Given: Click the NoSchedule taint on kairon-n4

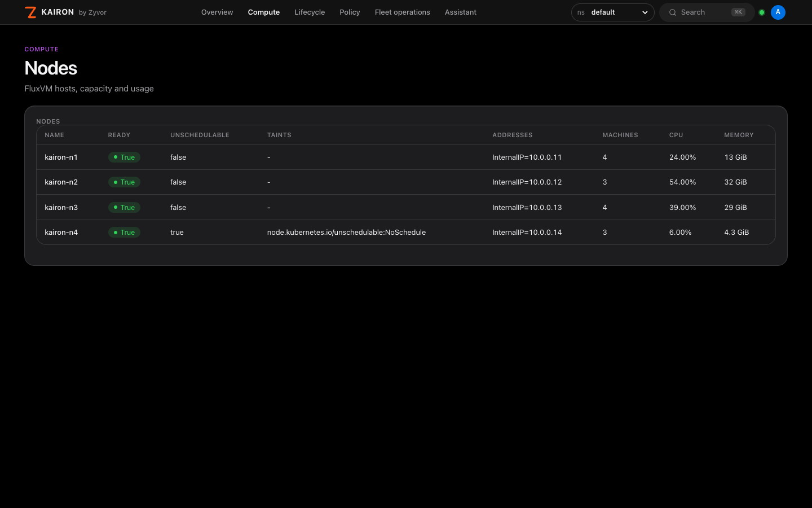Looking at the screenshot, I should click(346, 233).
